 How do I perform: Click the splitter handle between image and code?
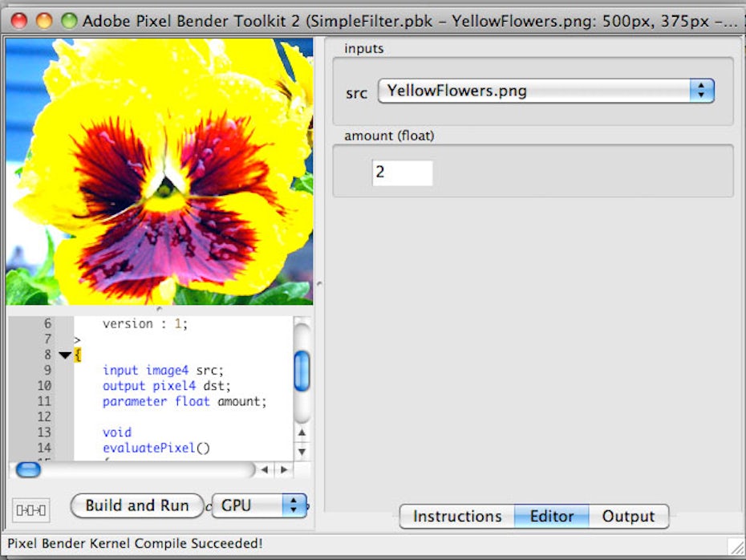click(159, 309)
